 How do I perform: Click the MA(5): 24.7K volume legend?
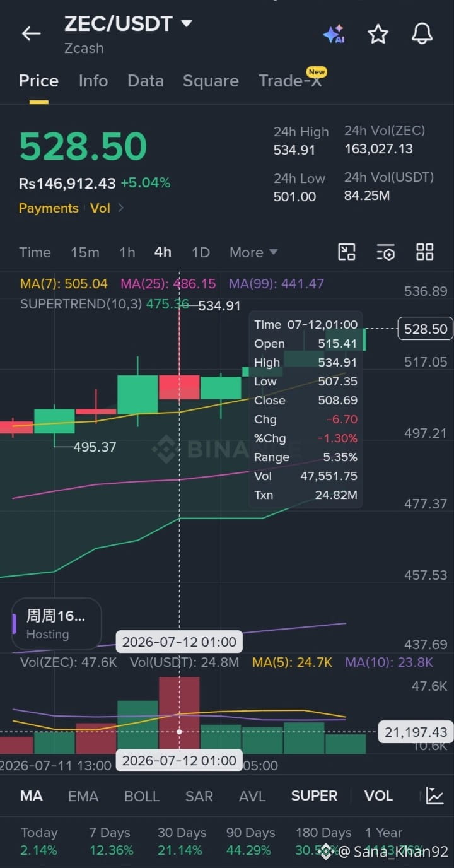tap(292, 662)
